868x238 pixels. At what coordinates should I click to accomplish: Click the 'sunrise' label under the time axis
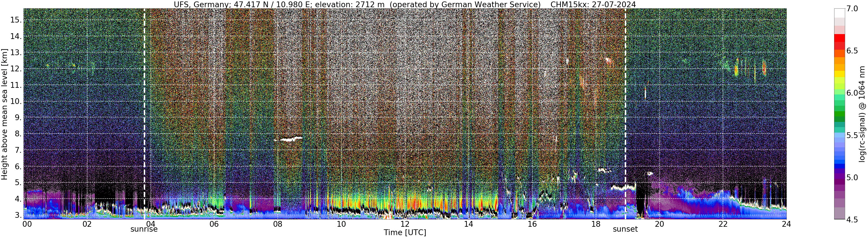click(x=144, y=229)
